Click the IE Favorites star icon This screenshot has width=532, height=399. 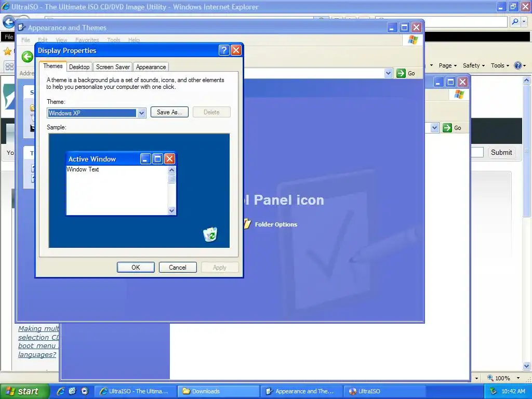pos(7,51)
